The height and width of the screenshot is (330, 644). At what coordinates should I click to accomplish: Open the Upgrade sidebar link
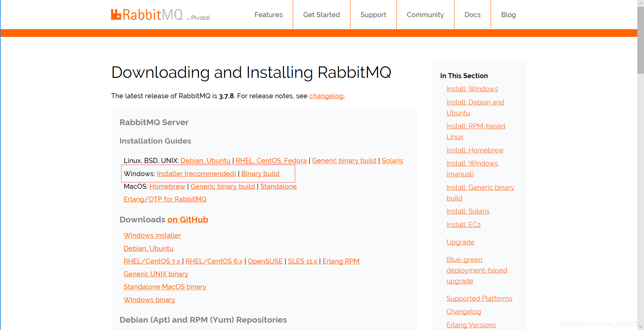pos(460,242)
